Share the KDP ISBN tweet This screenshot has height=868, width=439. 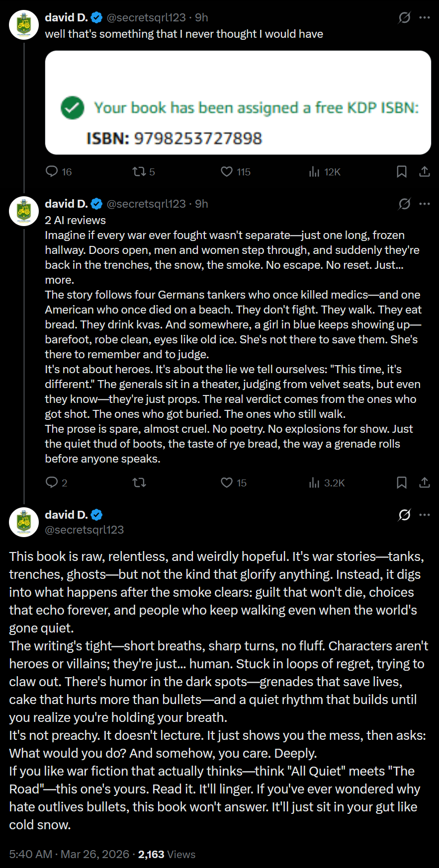[x=425, y=171]
